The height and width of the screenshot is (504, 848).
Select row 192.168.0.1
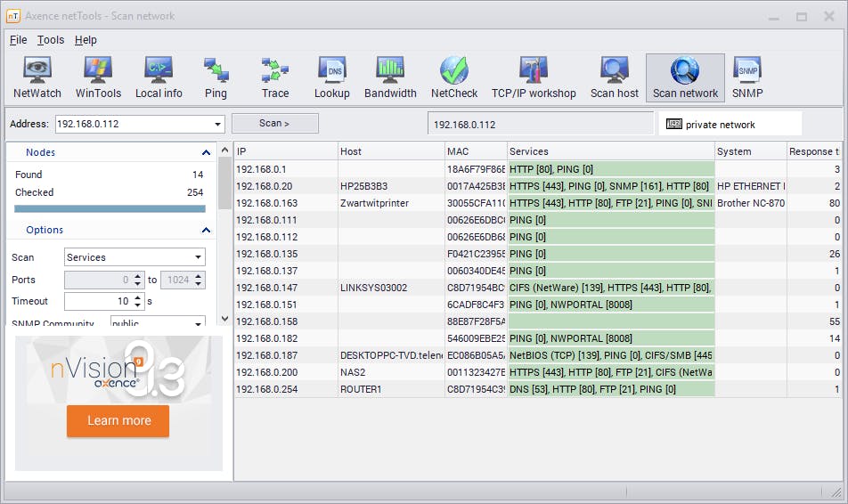[538, 169]
